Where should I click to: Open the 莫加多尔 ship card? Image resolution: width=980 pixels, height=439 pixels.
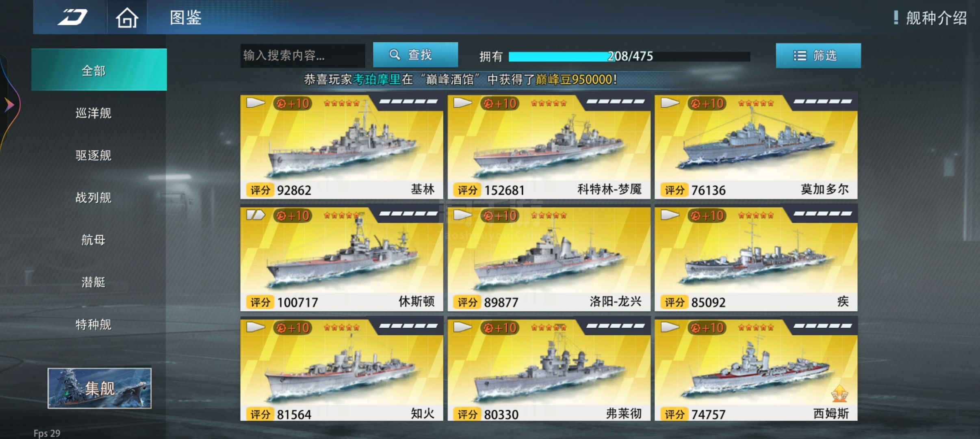pyautogui.click(x=756, y=147)
